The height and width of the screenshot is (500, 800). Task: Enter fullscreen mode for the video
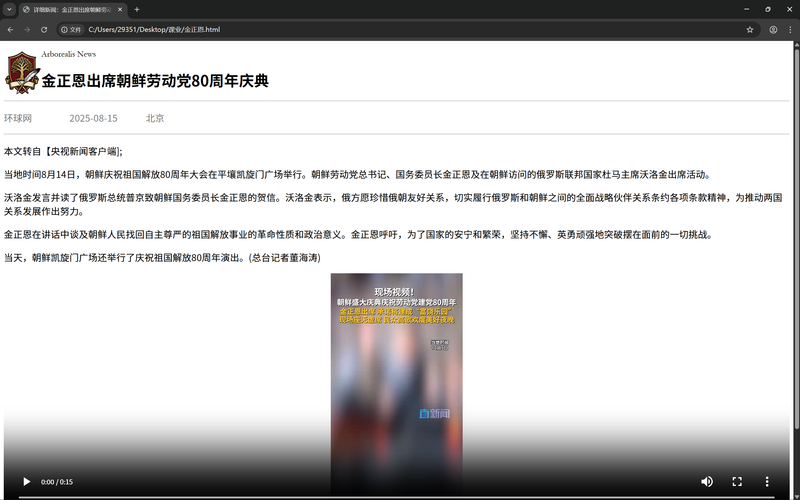tap(737, 481)
